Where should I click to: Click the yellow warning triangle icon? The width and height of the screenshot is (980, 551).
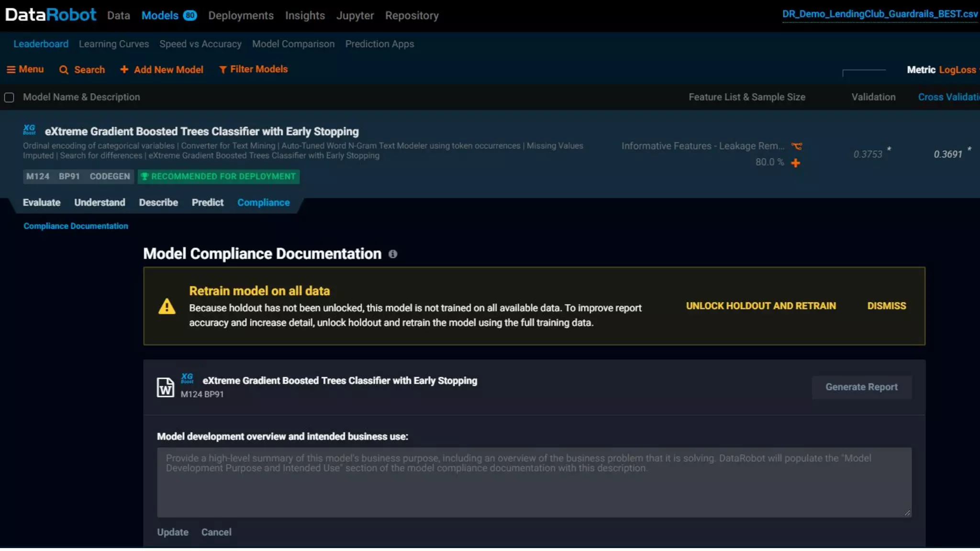167,307
